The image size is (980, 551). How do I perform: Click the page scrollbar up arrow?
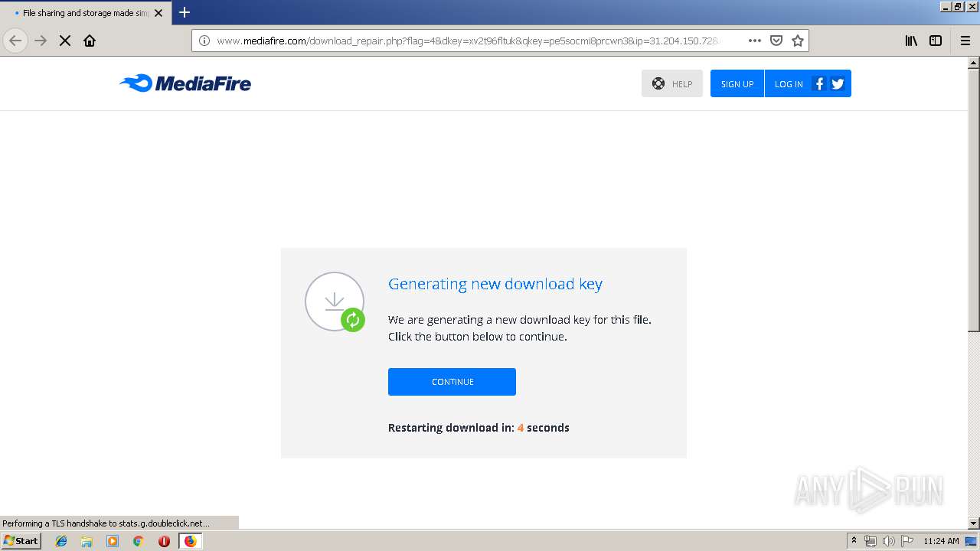(x=974, y=63)
